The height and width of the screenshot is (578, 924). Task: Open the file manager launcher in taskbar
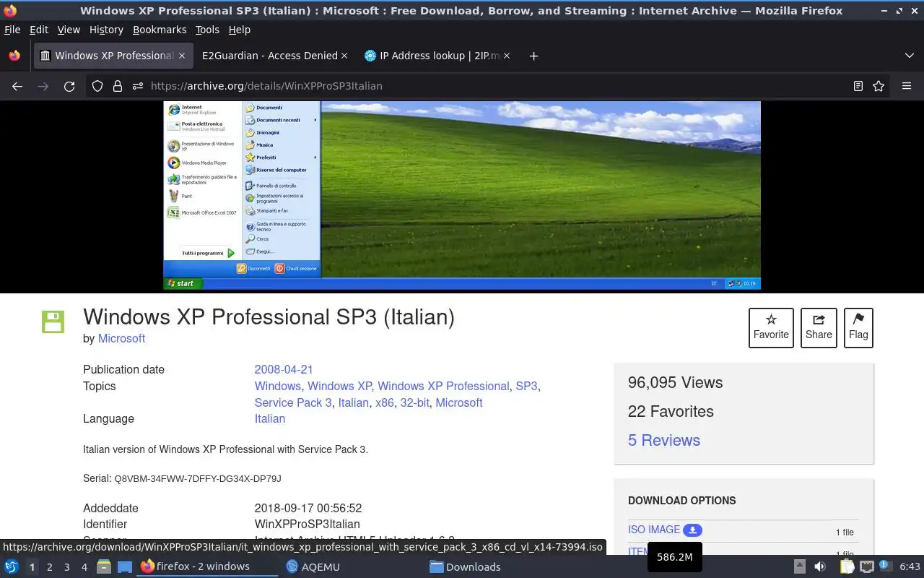pos(104,566)
